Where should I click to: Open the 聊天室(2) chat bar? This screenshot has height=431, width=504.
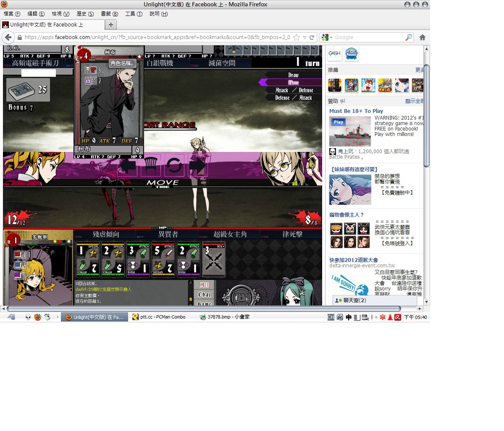(374, 300)
